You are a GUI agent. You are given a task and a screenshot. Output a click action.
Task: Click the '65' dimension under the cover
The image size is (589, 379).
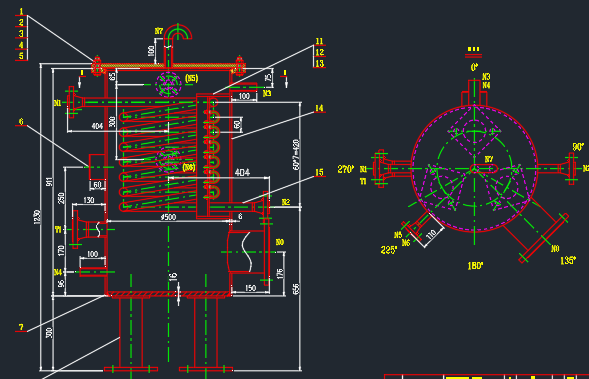pyautogui.click(x=112, y=76)
